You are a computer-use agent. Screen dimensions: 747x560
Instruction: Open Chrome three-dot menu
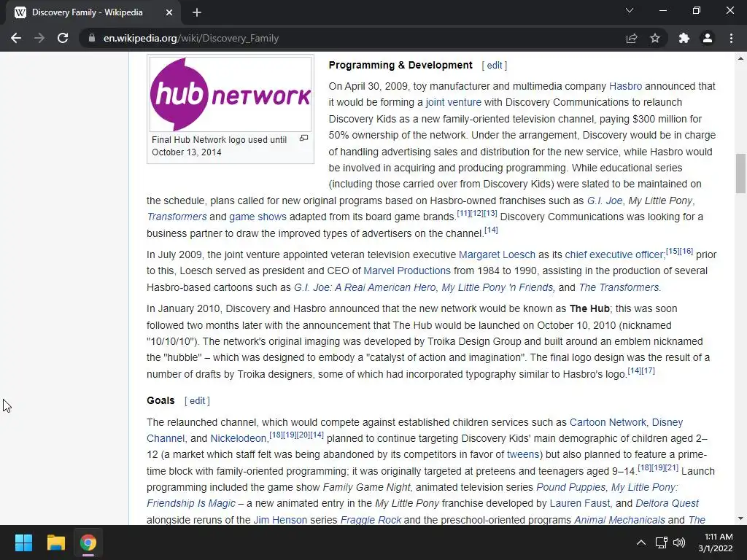731,38
